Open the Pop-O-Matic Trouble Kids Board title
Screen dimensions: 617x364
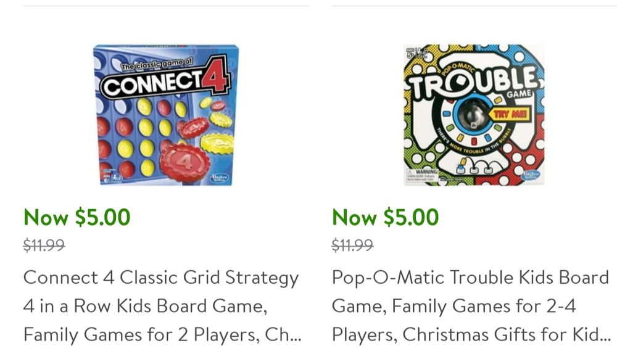[x=471, y=306]
